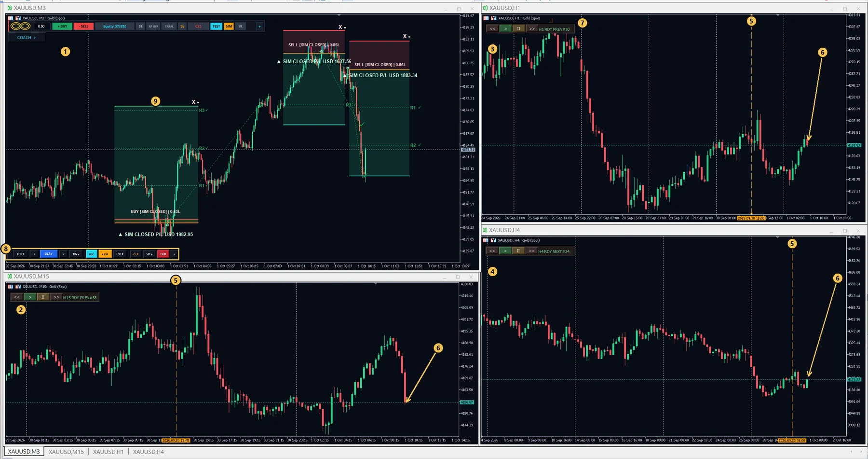
Task: Toggle the cyan TEST mode button
Action: (x=216, y=26)
